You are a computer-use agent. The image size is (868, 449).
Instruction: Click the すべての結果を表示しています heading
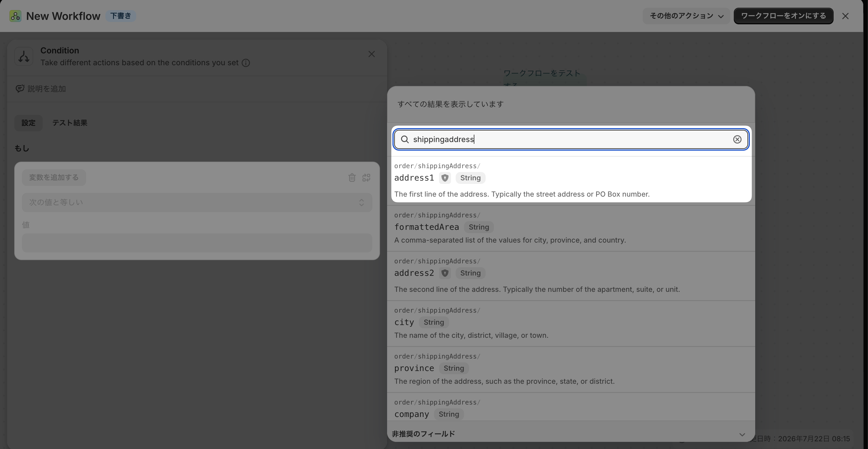pos(451,104)
